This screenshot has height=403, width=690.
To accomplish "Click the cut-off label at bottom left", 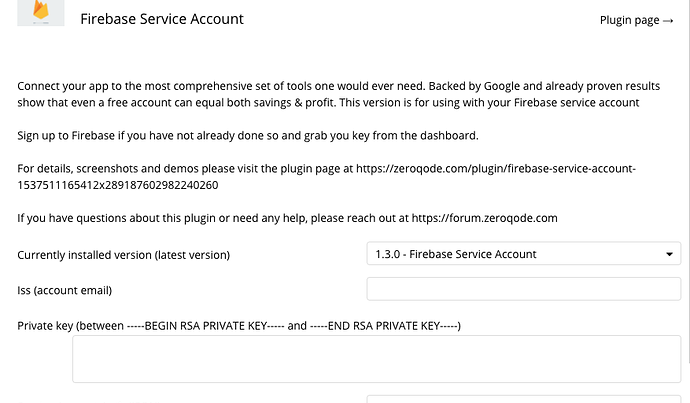I will point(88,401).
